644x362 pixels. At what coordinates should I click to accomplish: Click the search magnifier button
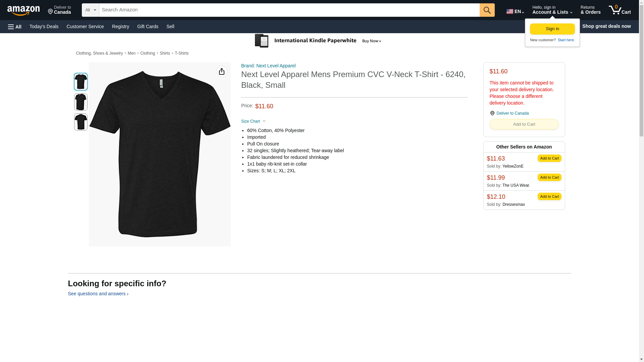point(487,10)
